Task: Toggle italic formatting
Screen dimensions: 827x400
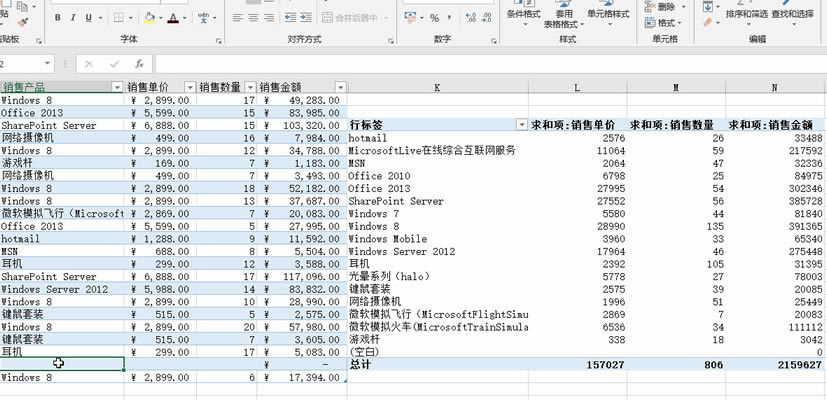Action: pyautogui.click(x=73, y=18)
